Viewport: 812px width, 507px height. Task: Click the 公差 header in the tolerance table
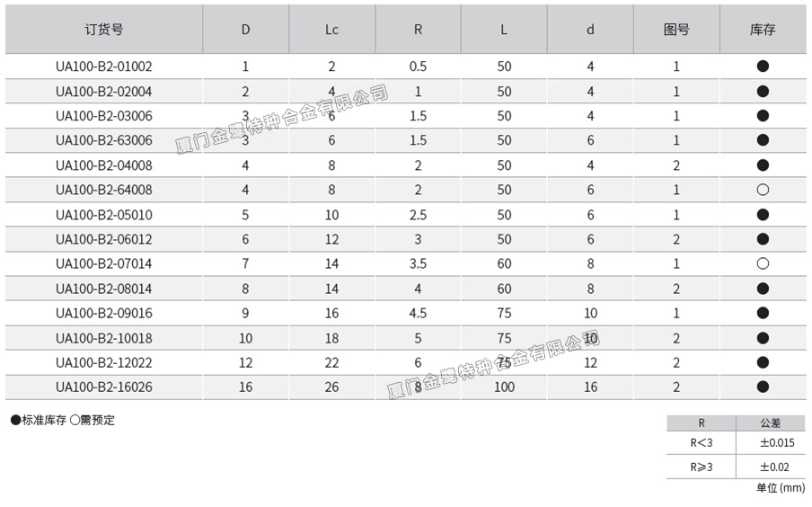coord(770,422)
